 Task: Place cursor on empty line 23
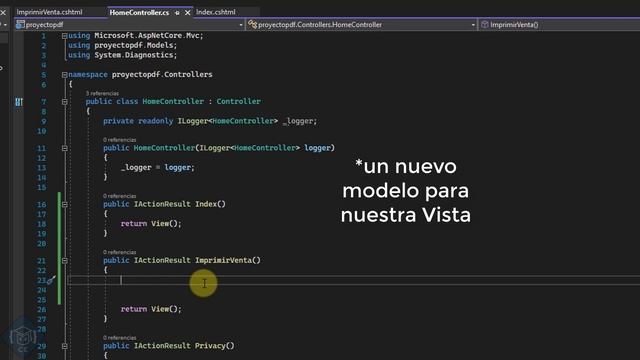click(x=353, y=280)
